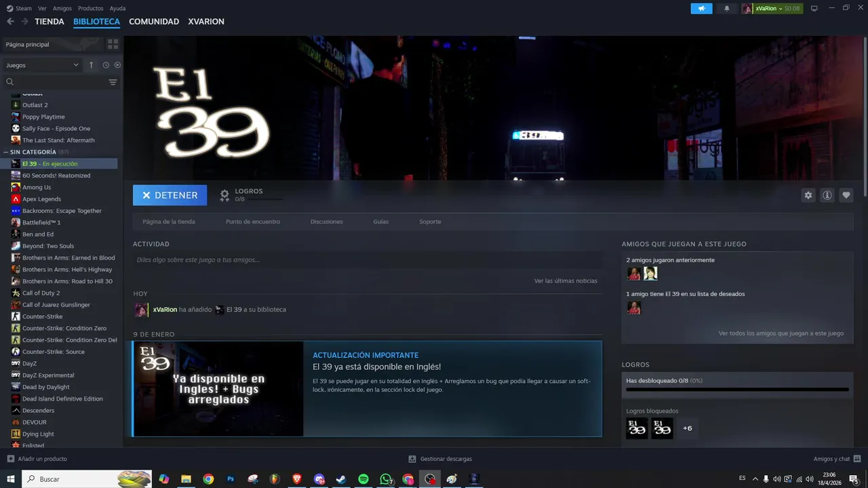Open Brave browser from the taskbar
This screenshot has width=868, height=488.
coord(297,479)
